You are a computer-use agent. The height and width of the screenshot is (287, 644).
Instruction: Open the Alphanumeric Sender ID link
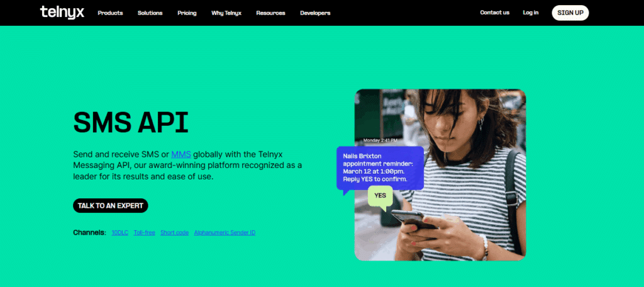pyautogui.click(x=225, y=233)
